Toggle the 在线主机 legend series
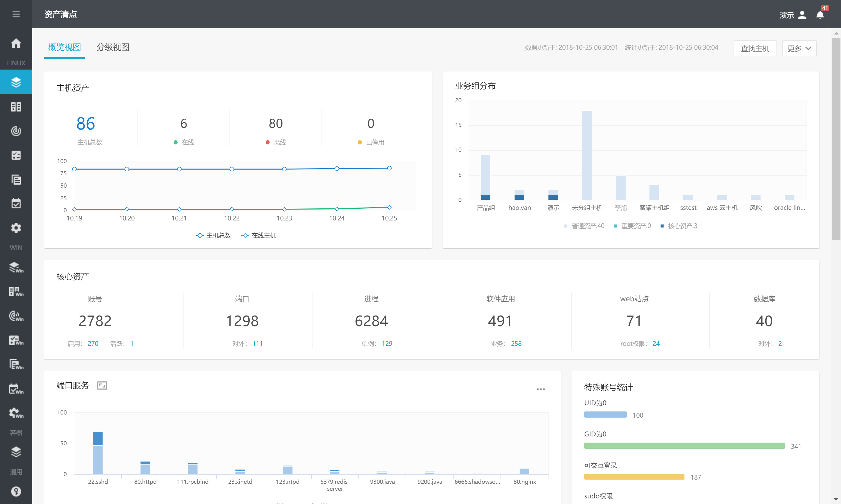This screenshot has height=504, width=841. tap(258, 235)
